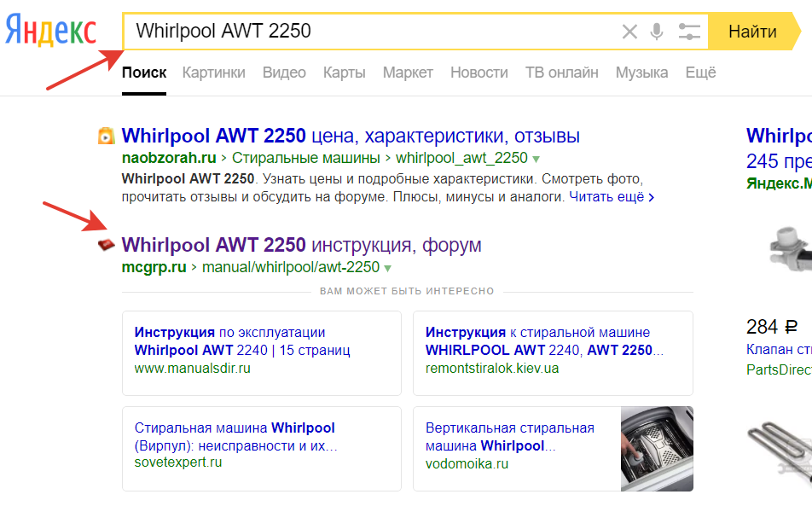Viewport: 812px width, 506px height.
Task: Click the PartsDirect seller link
Action: tap(779, 369)
